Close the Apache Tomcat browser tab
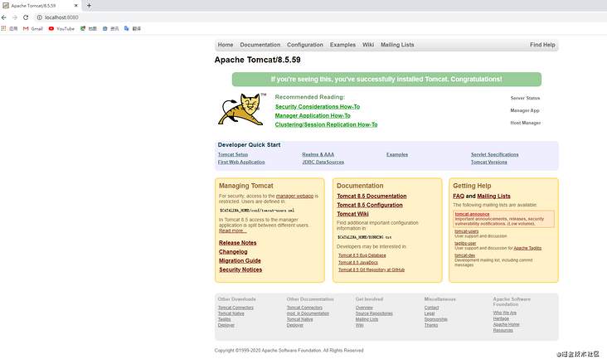The width and height of the screenshot is (607, 364). pyautogui.click(x=77, y=5)
